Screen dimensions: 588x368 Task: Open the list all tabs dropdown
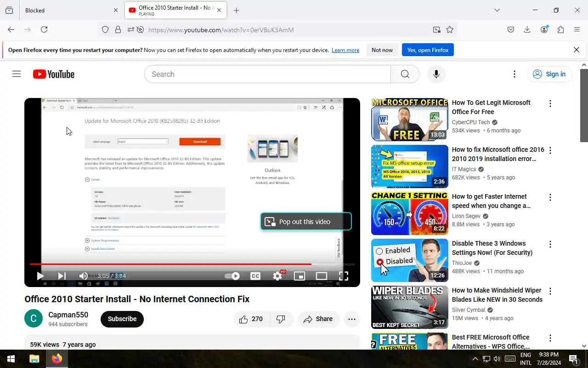pyautogui.click(x=497, y=10)
